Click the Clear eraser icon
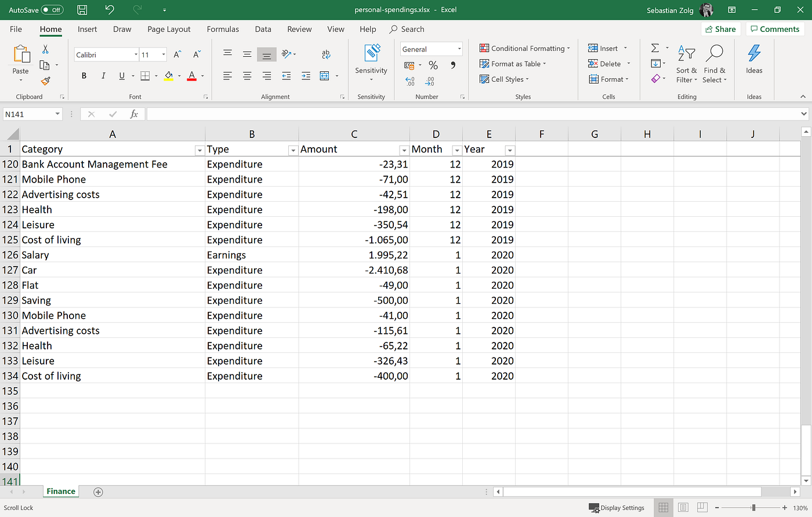The width and height of the screenshot is (812, 517). click(x=655, y=78)
